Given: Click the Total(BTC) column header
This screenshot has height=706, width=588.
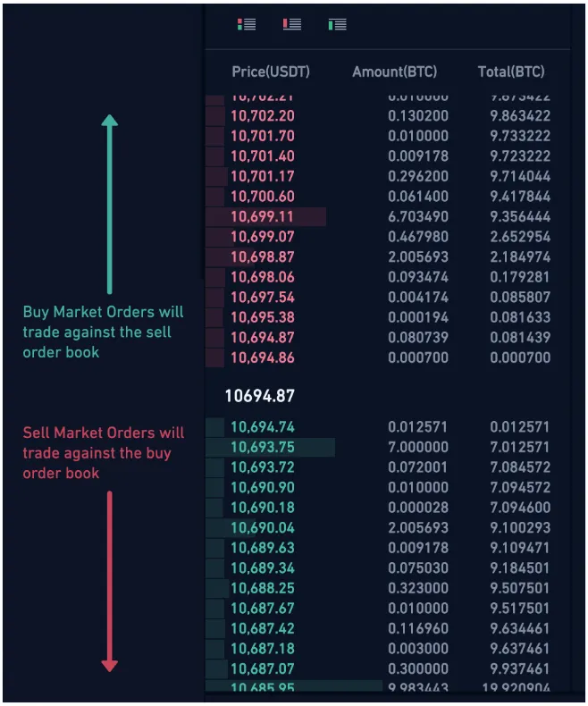Looking at the screenshot, I should tap(511, 71).
